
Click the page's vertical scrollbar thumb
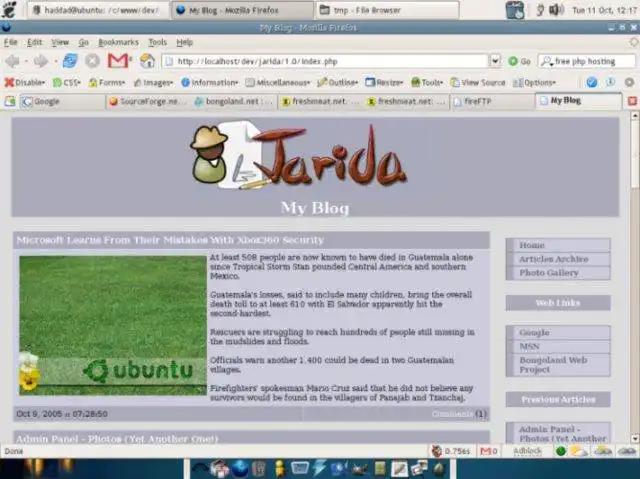635,155
